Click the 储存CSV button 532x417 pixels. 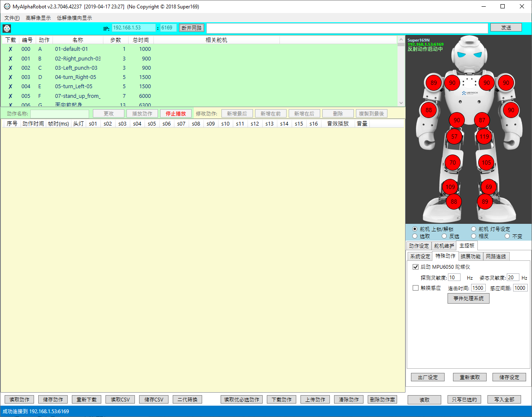tap(154, 399)
